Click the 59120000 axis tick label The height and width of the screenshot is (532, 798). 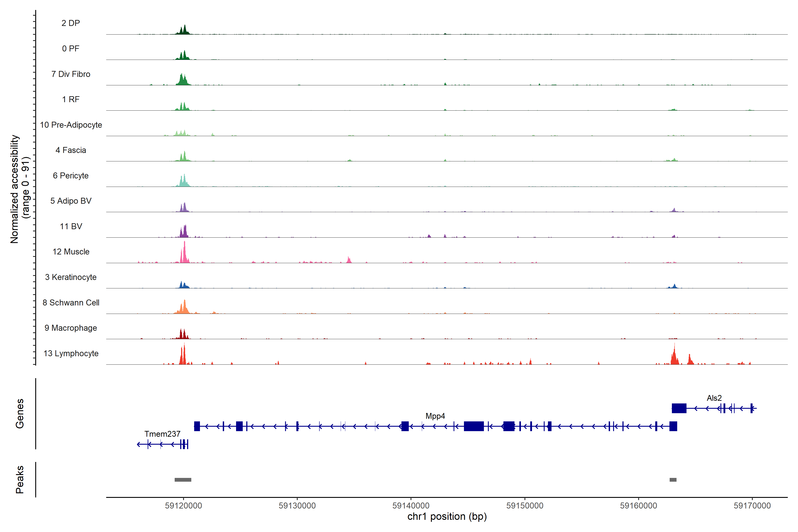[184, 506]
